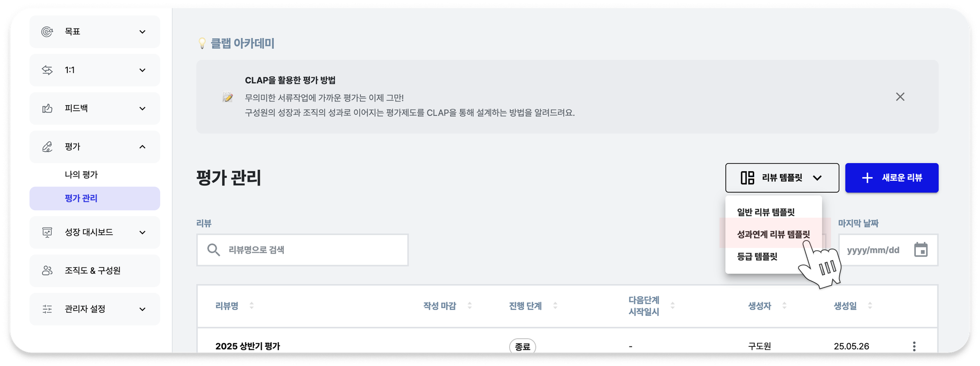Sort the table by 리뷰명
Screen dimensions: 980x366
pos(252,306)
